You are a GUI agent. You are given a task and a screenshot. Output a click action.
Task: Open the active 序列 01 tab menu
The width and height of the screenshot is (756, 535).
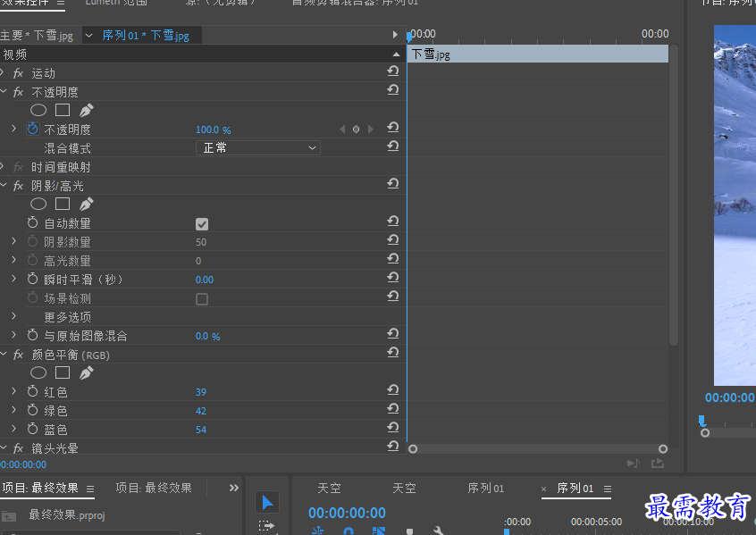pyautogui.click(x=608, y=489)
